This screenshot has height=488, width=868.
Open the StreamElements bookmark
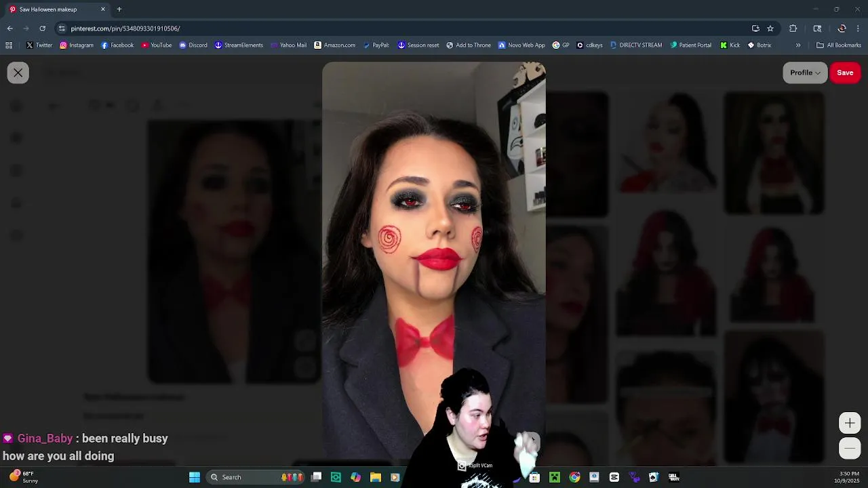point(239,45)
